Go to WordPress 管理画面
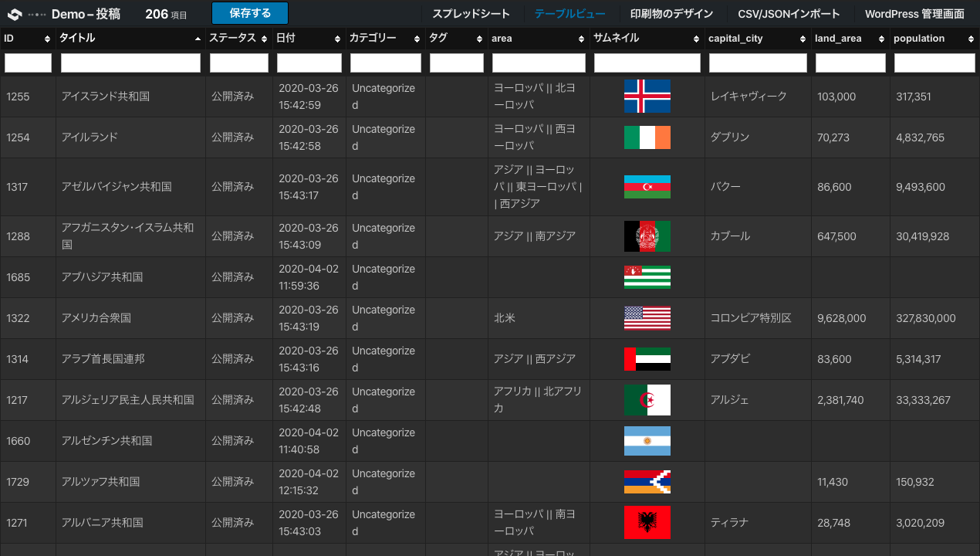Viewport: 980px width, 556px height. (914, 14)
